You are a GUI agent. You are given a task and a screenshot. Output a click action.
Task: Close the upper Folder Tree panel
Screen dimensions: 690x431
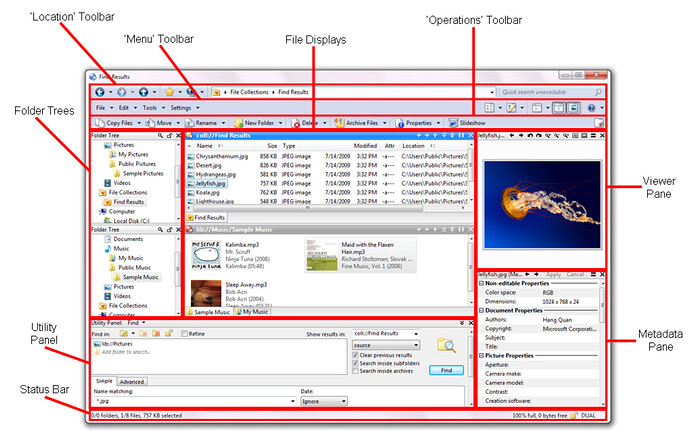pyautogui.click(x=178, y=136)
